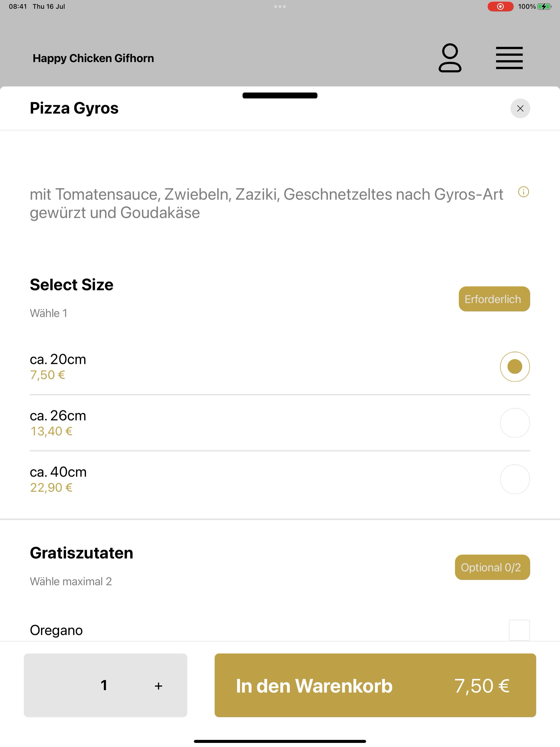
Task: Tap the battery status icon
Action: [x=544, y=6]
